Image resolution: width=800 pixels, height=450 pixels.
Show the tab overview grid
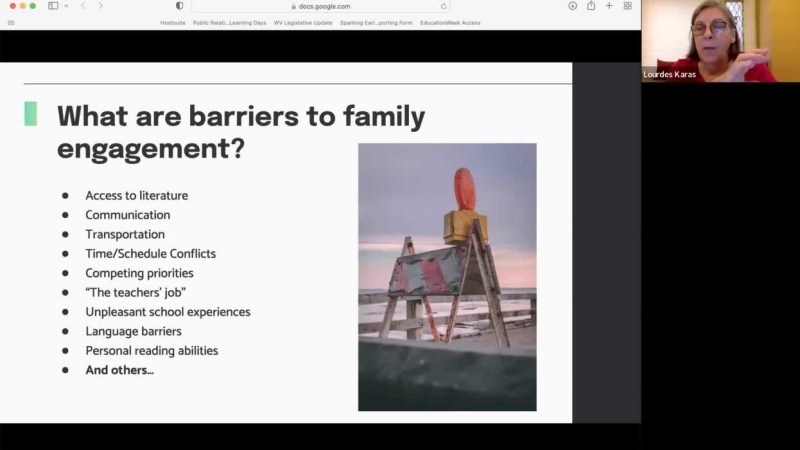point(627,6)
